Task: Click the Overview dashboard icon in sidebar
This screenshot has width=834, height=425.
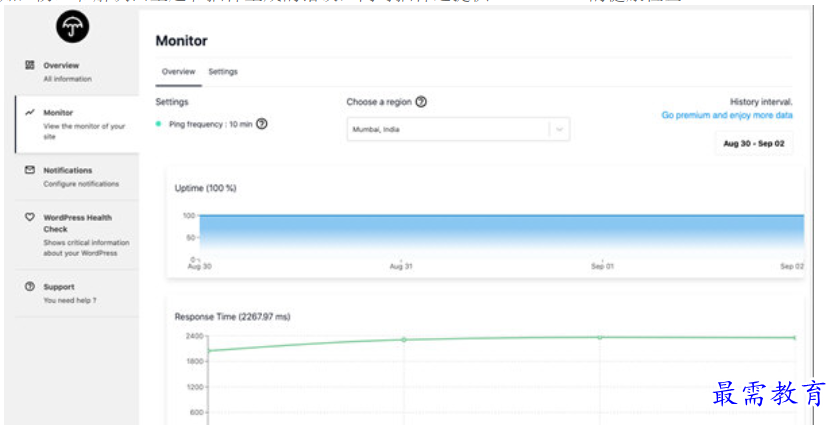Action: click(x=30, y=65)
